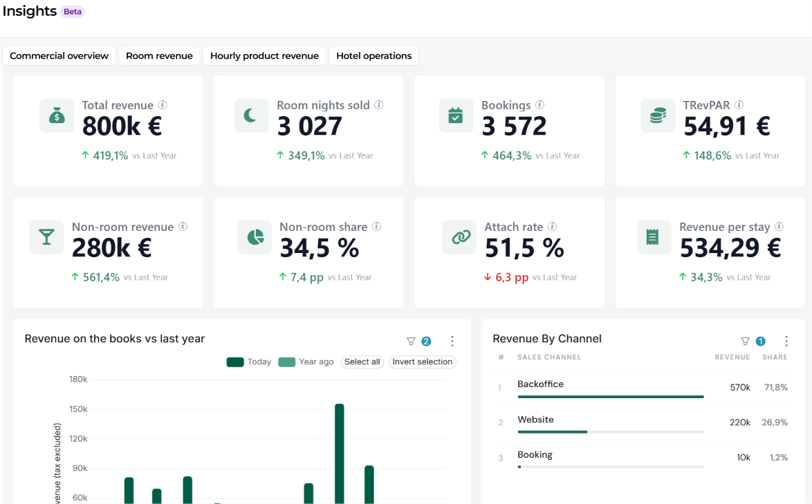Click the Backoffice revenue share bar
812x504 pixels.
[x=611, y=397]
